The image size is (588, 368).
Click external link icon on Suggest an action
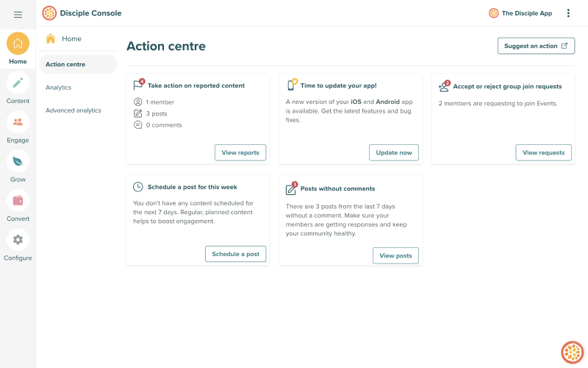pos(564,46)
